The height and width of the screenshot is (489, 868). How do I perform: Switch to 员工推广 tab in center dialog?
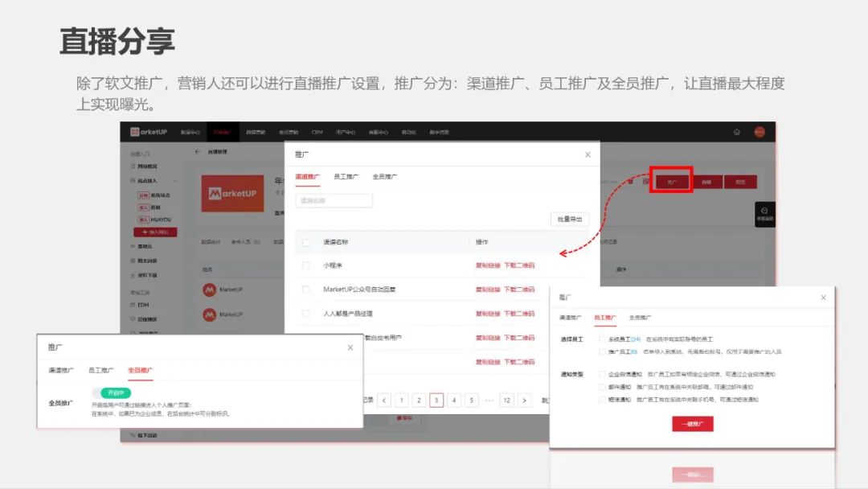(x=346, y=177)
